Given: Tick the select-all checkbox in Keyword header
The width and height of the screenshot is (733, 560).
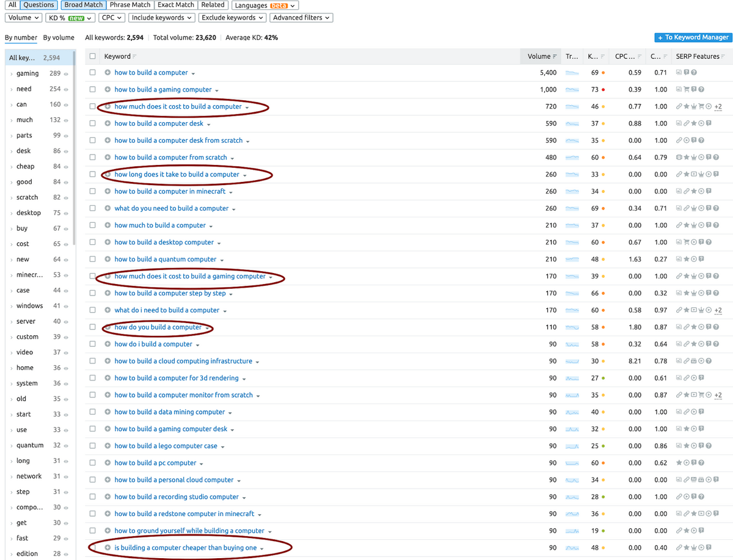Looking at the screenshot, I should point(93,56).
